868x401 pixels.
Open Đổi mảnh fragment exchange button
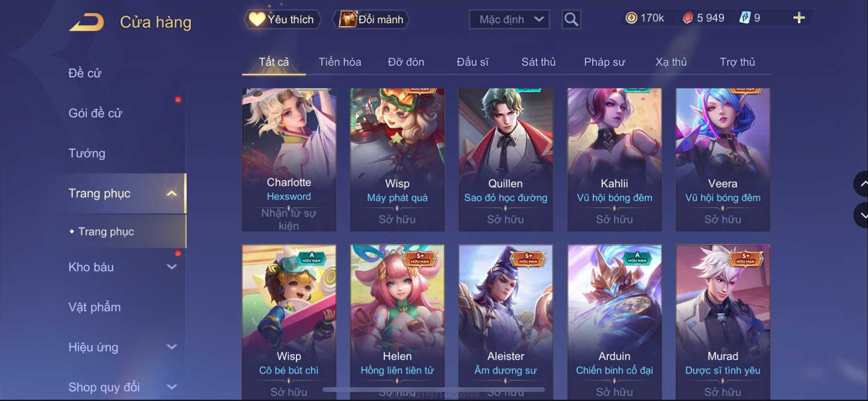pos(371,19)
